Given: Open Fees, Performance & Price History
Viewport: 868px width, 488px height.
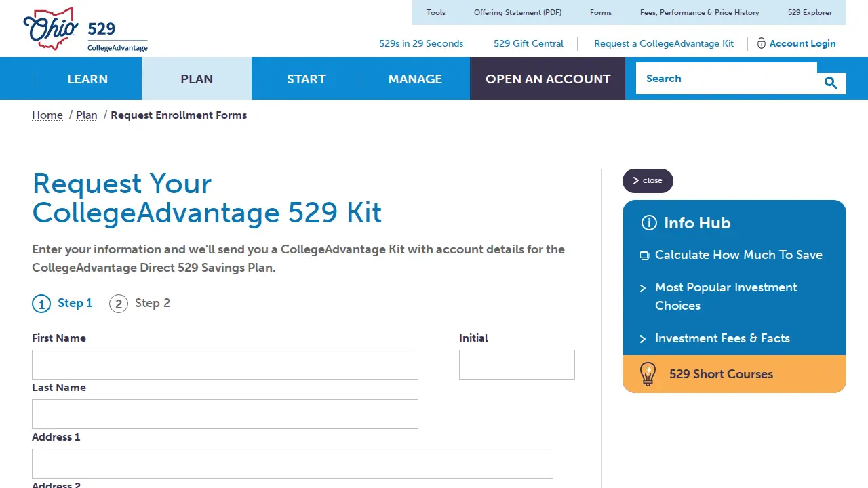Looking at the screenshot, I should pos(700,12).
